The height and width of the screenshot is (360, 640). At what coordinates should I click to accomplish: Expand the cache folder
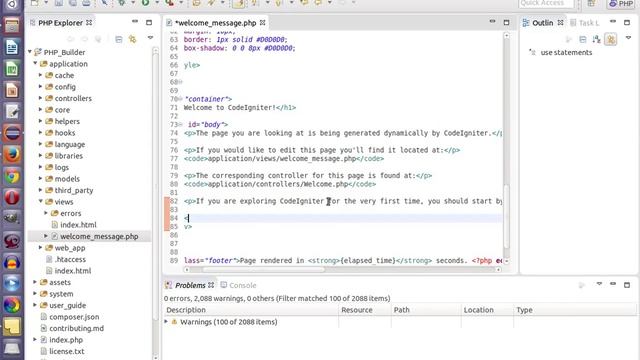(40, 75)
